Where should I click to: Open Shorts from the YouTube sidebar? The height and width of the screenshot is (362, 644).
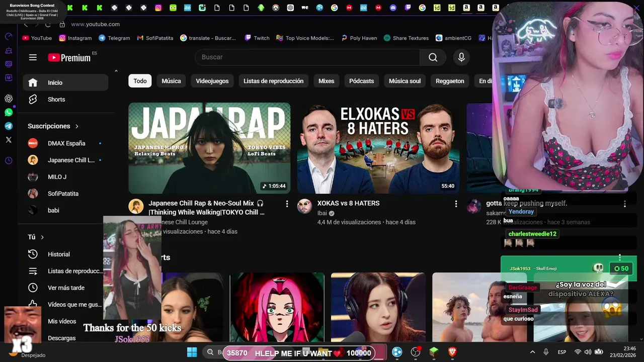click(x=65, y=100)
